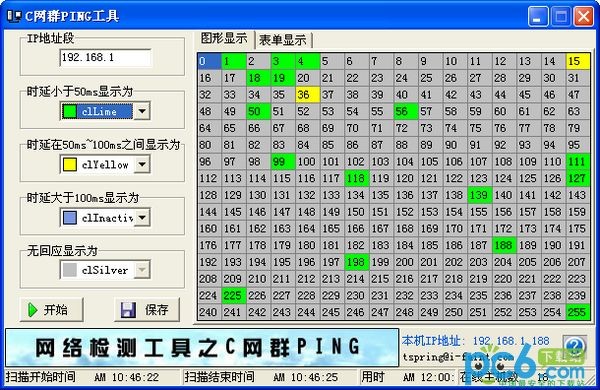This screenshot has height=390, width=600.
Task: Minimize the C网群PING工具 window
Action: pos(538,16)
